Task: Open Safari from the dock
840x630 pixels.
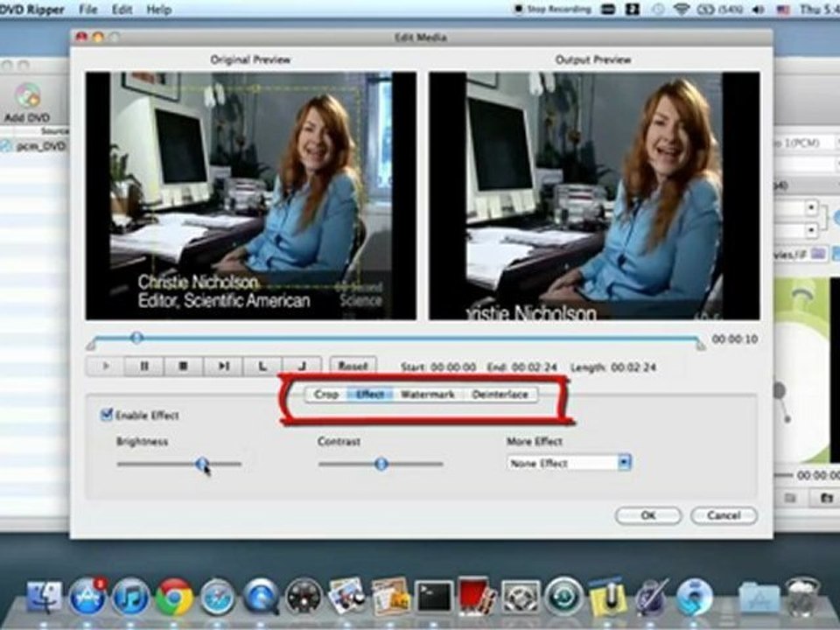Action: pyautogui.click(x=217, y=596)
